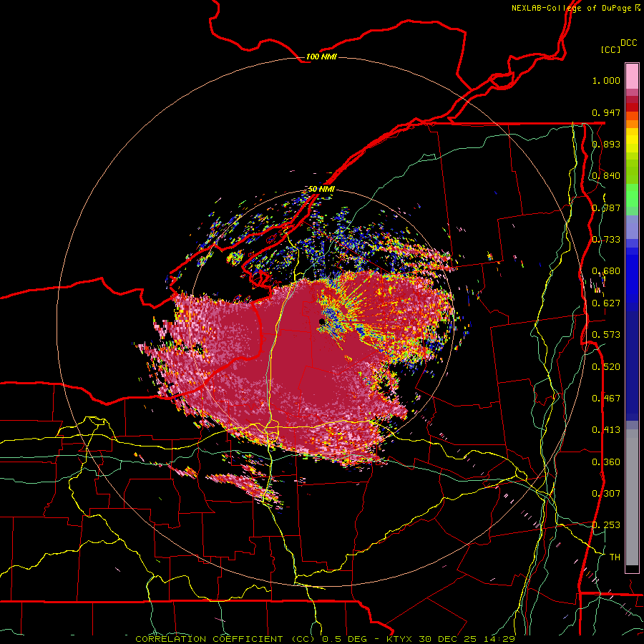
Task: Select the 0.307 value on the color scale
Action: click(606, 494)
